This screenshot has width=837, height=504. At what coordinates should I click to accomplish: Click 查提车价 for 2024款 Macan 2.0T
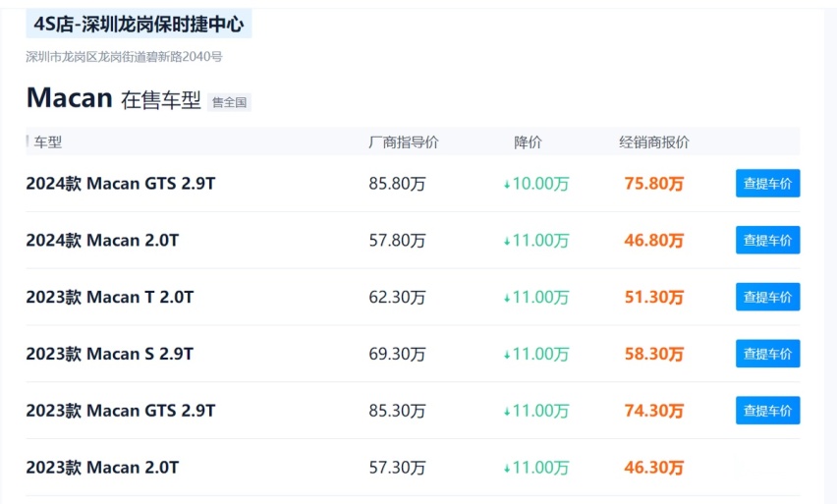pos(767,240)
